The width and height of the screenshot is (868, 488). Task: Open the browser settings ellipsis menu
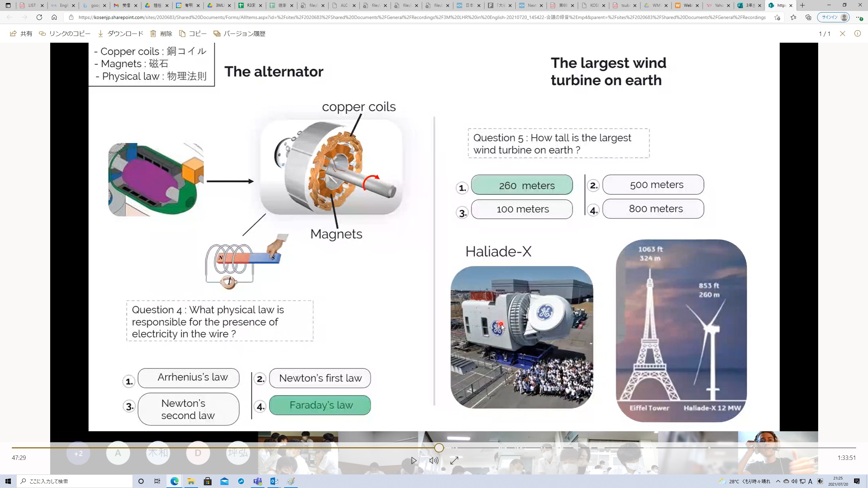pyautogui.click(x=859, y=17)
